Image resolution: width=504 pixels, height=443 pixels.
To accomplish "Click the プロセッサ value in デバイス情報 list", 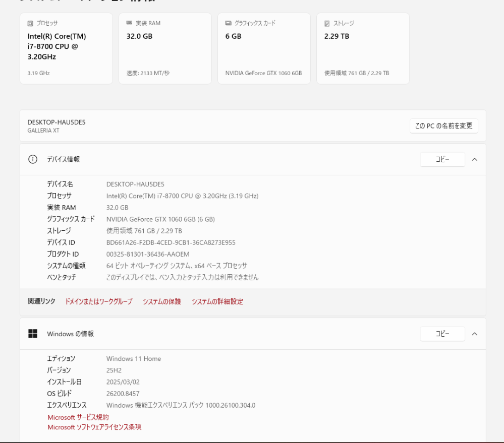I will (x=183, y=196).
